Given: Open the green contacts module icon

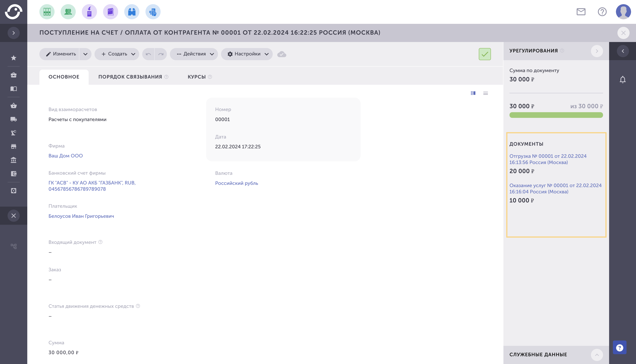Looking at the screenshot, I should (x=68, y=12).
